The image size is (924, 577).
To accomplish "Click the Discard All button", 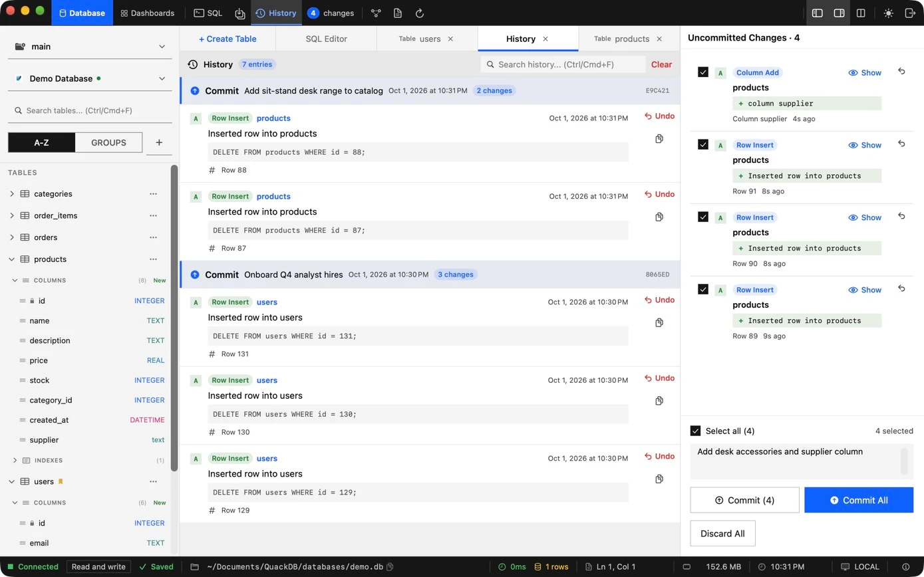I will 722,533.
